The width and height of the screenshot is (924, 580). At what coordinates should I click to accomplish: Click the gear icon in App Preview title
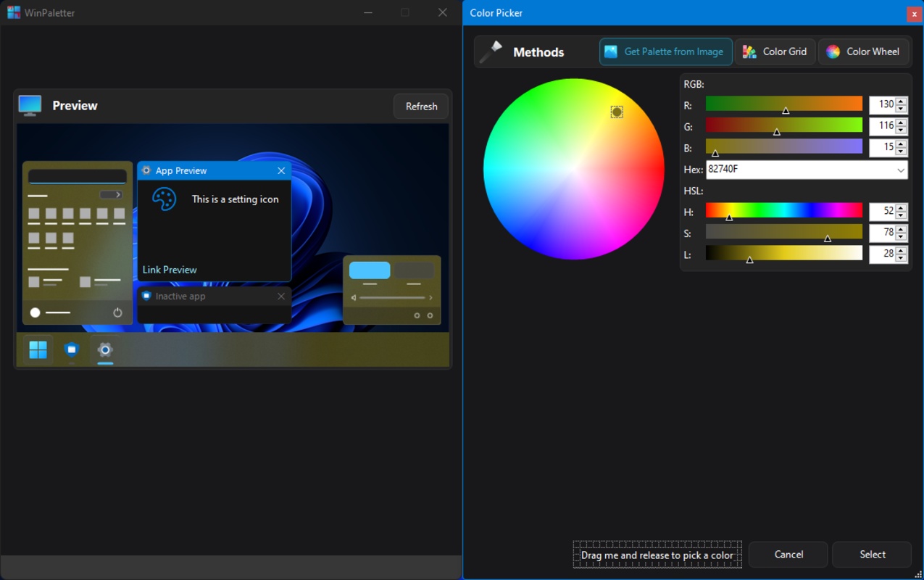click(146, 170)
